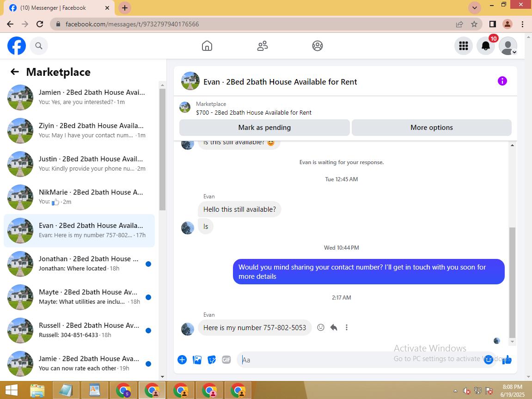Click Evan's avatar next to number message
Screen dimensions: 532x399
pos(188,329)
